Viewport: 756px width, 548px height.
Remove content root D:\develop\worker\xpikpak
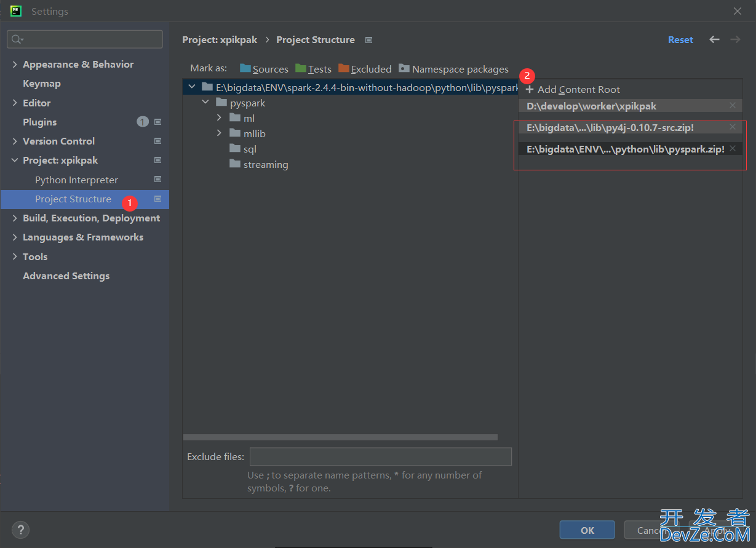click(x=732, y=105)
